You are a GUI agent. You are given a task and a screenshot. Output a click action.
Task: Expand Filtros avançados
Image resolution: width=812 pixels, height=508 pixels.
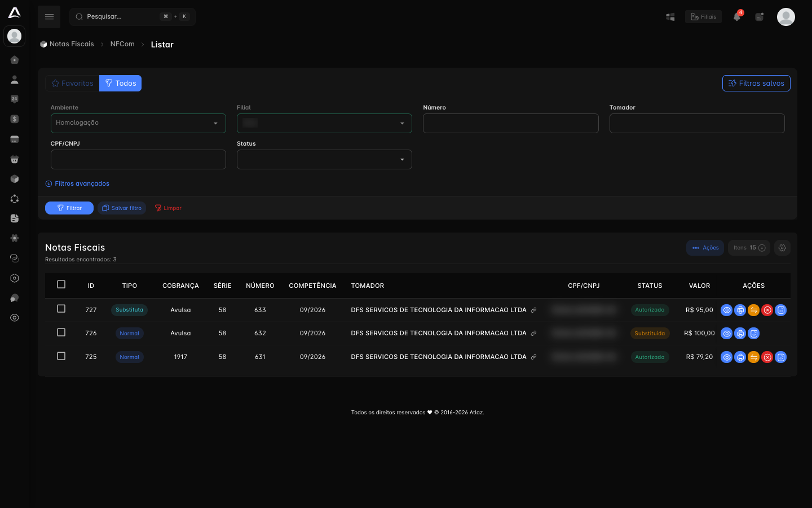[77, 183]
